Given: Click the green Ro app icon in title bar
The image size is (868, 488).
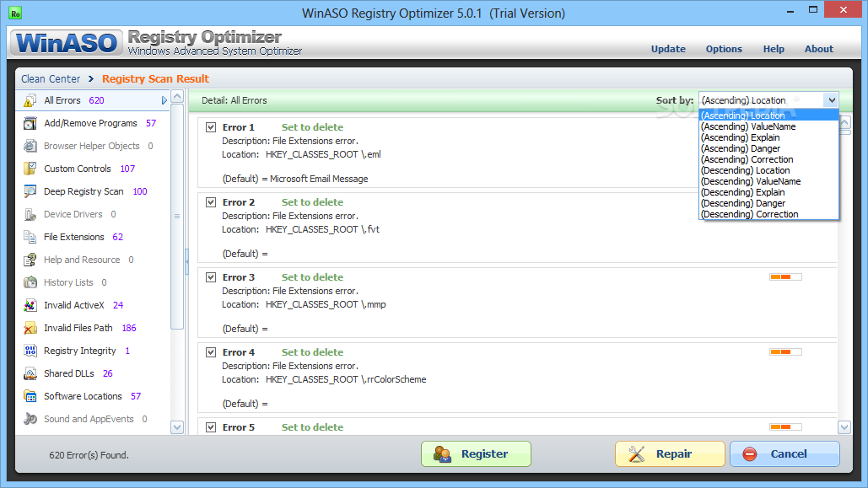Looking at the screenshot, I should [15, 13].
